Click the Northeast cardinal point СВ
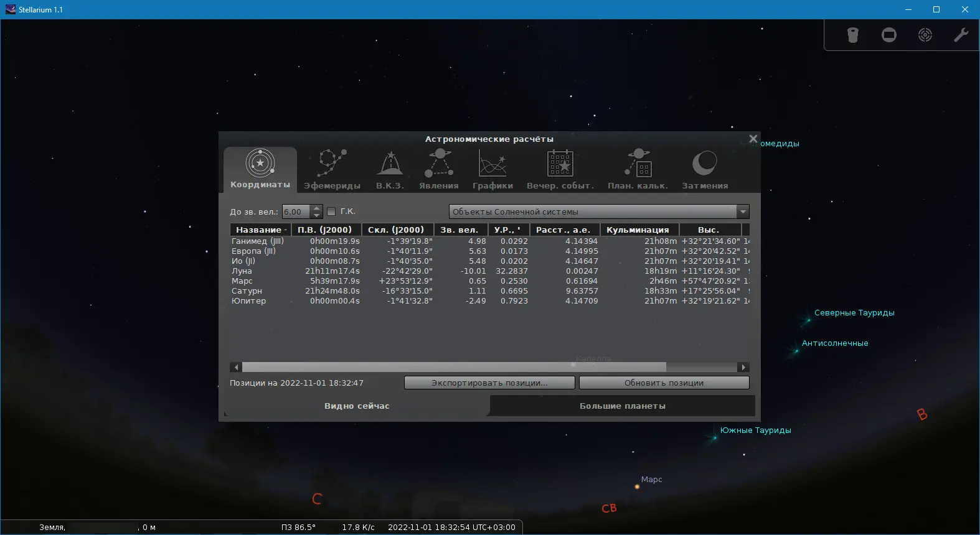Image resolution: width=980 pixels, height=535 pixels. [x=609, y=508]
